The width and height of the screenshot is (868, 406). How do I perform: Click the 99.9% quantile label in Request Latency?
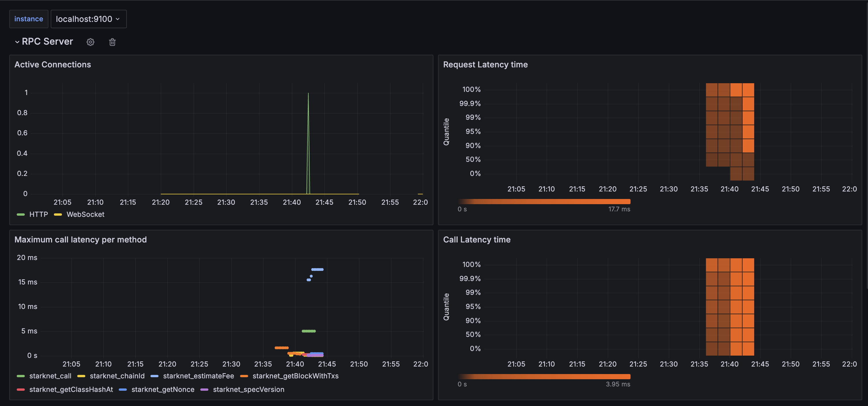(470, 104)
